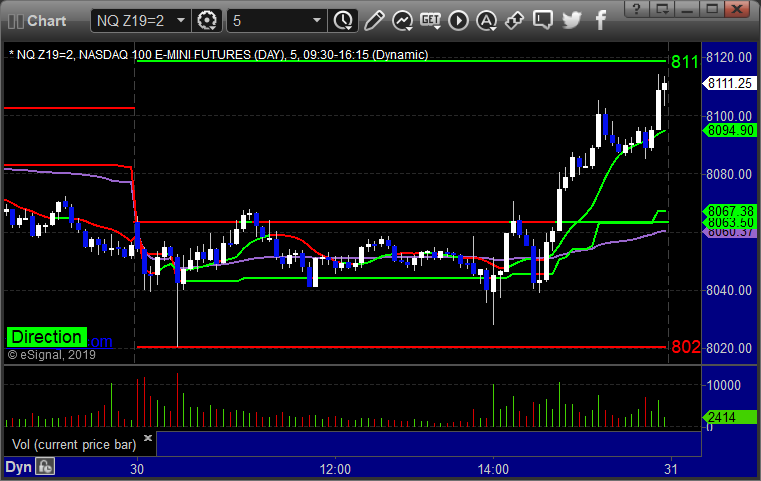Click the green 8067.38 price tag
The height and width of the screenshot is (481, 761).
[729, 211]
